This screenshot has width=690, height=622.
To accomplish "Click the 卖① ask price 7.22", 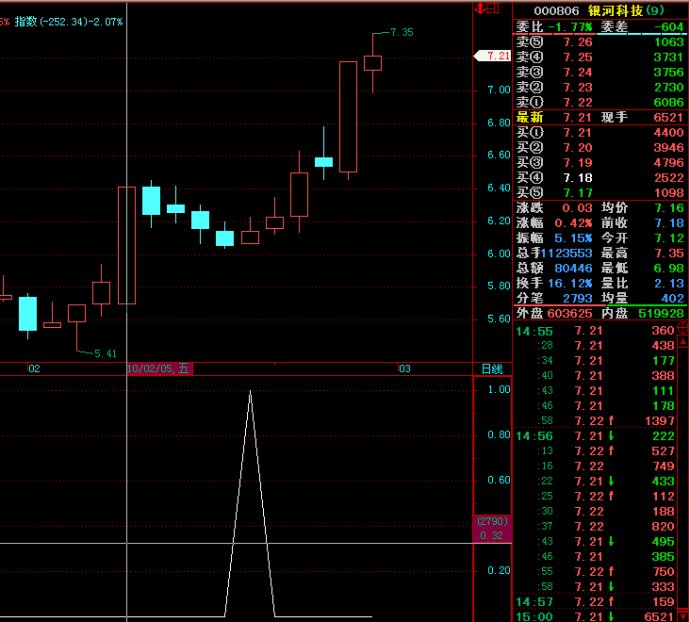I will tap(577, 102).
